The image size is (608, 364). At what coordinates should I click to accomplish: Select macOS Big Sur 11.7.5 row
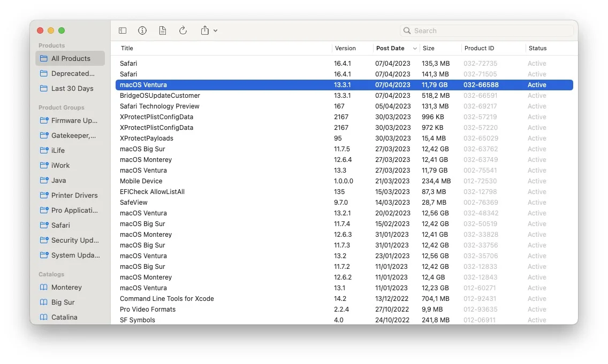[x=344, y=149]
